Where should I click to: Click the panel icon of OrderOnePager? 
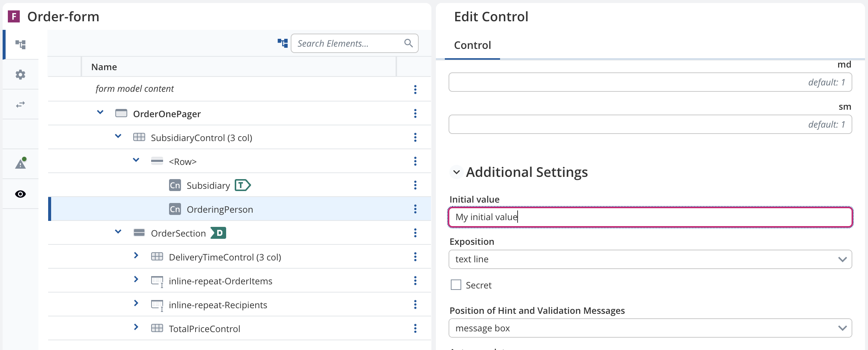point(121,113)
